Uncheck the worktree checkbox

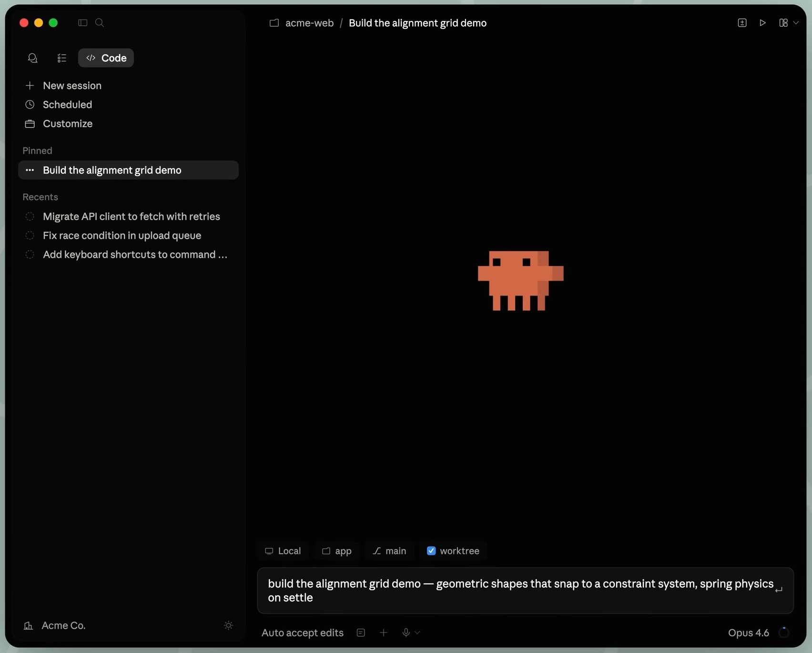click(431, 551)
